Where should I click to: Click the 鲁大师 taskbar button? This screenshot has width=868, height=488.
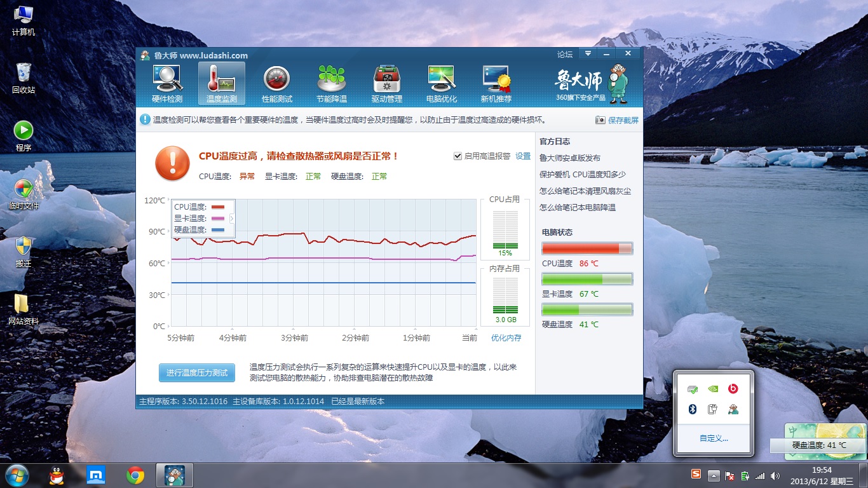point(174,475)
